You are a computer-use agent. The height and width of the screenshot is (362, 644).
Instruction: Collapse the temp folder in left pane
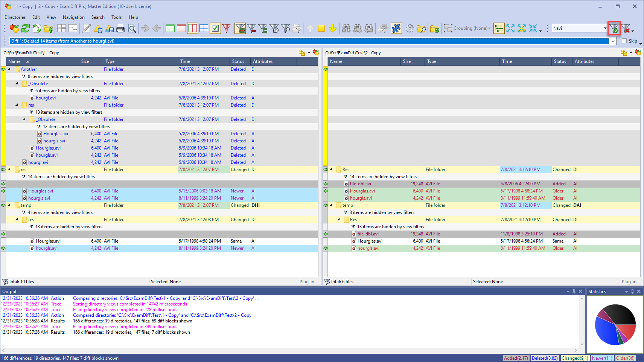(x=9, y=205)
